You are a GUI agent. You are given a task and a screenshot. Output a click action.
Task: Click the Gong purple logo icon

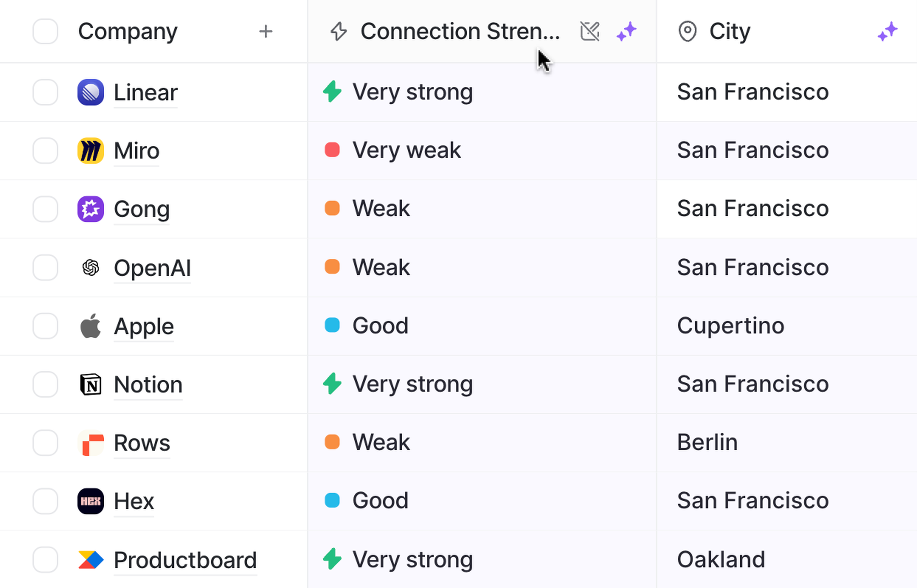tap(91, 209)
